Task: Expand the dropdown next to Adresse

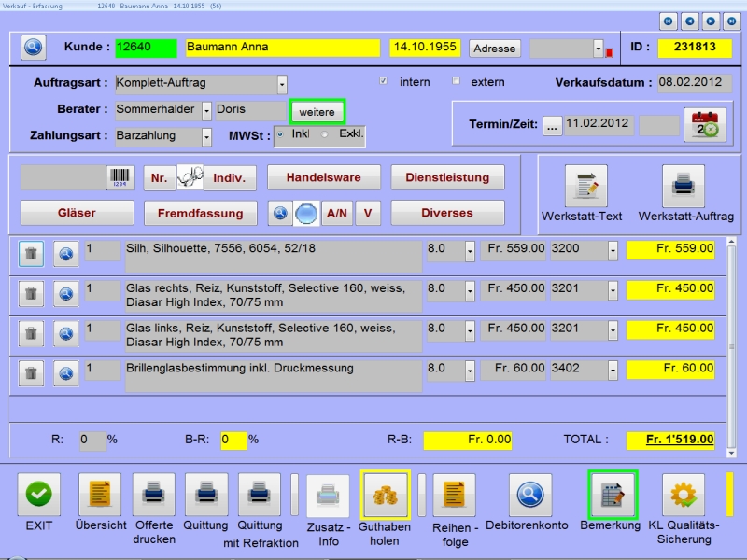Action: pyautogui.click(x=599, y=49)
